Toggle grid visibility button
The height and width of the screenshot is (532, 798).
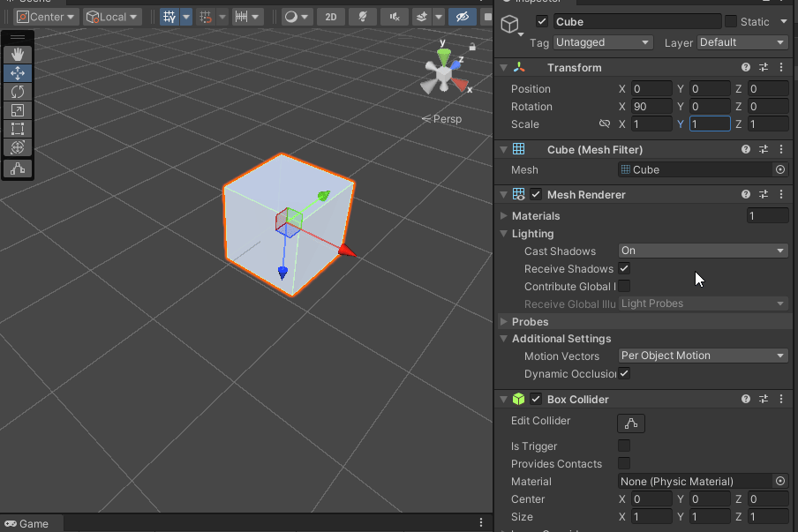click(x=169, y=17)
